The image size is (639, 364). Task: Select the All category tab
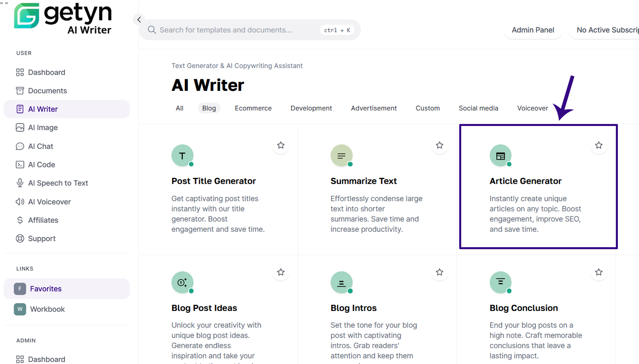[x=180, y=108]
